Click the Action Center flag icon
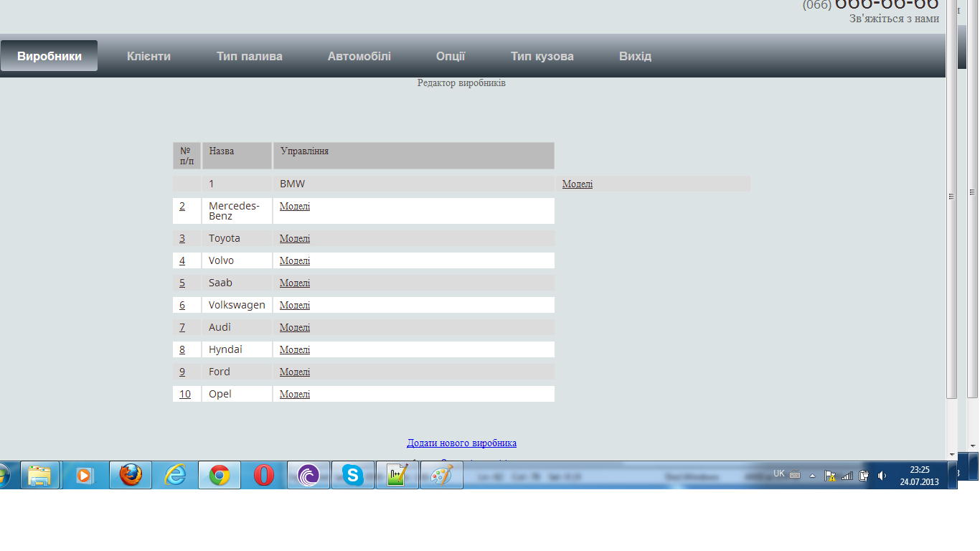The height and width of the screenshot is (551, 980). coord(830,475)
